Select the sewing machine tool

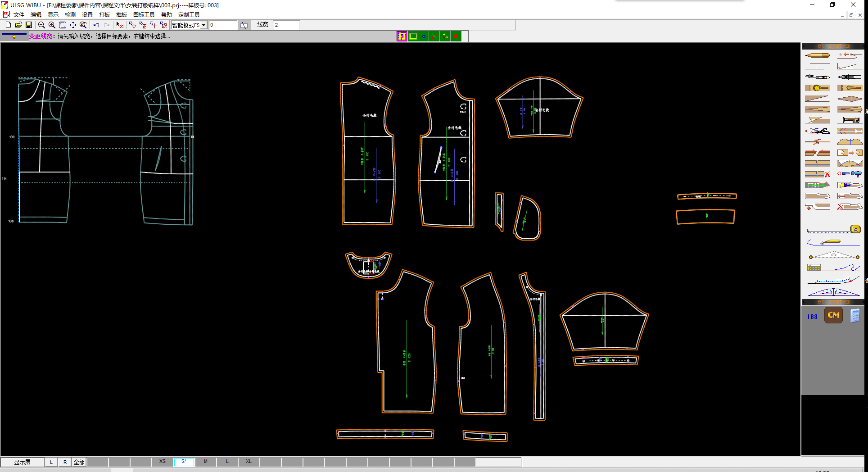tap(850, 120)
